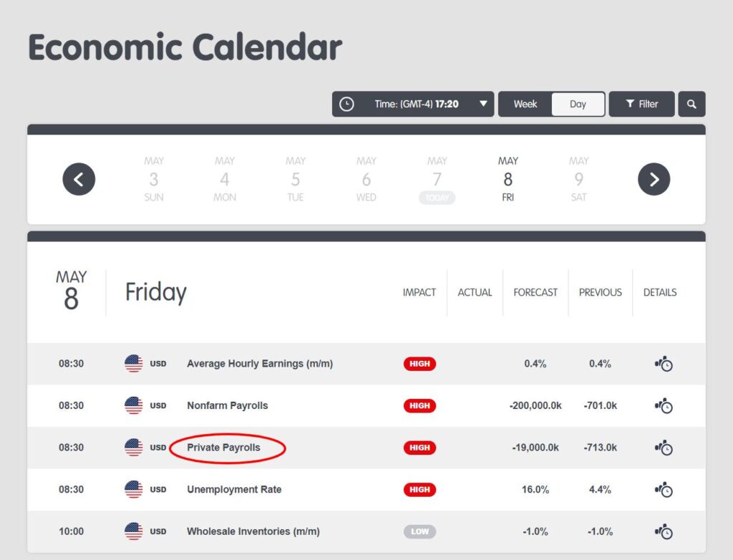Go to previous week with left arrow
Viewport: 733px width, 560px height.
tap(79, 179)
